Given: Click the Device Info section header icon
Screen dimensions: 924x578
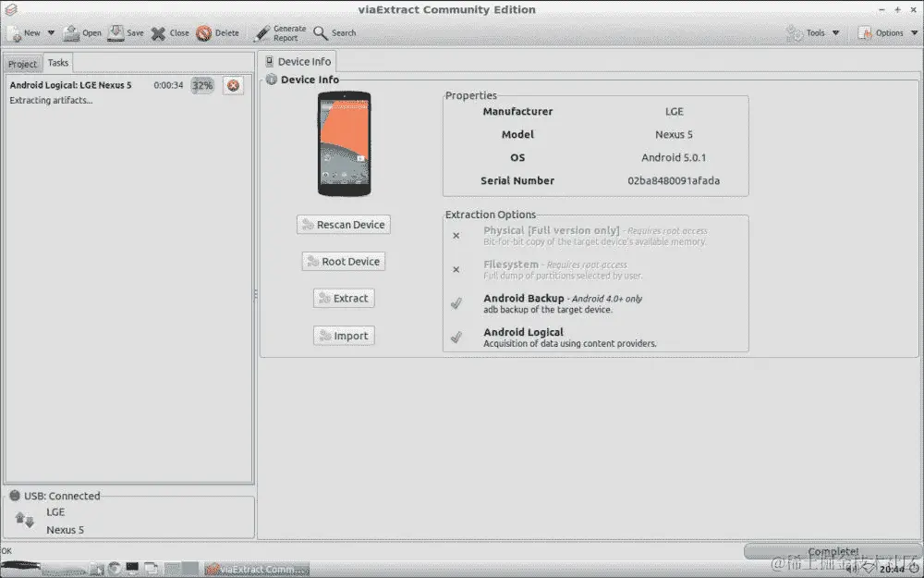Looking at the screenshot, I should 271,79.
